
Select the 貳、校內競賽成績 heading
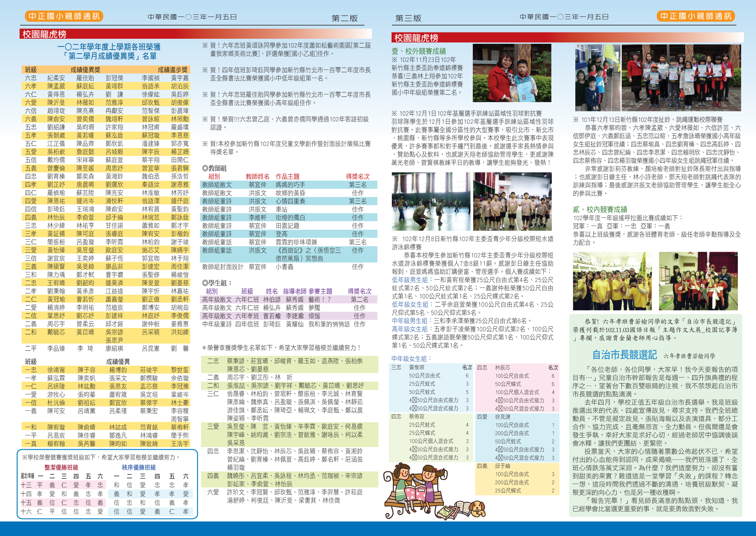coord(600,209)
